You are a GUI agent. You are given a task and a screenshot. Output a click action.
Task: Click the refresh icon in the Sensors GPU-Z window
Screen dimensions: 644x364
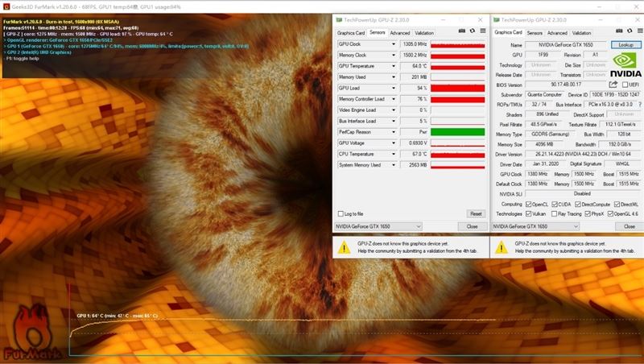click(x=473, y=31)
